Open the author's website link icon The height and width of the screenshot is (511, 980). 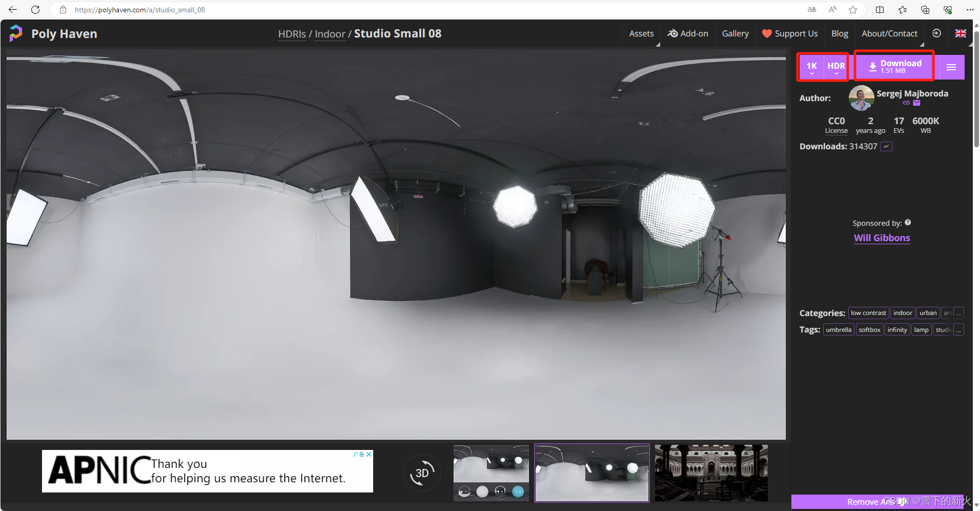pyautogui.click(x=906, y=103)
